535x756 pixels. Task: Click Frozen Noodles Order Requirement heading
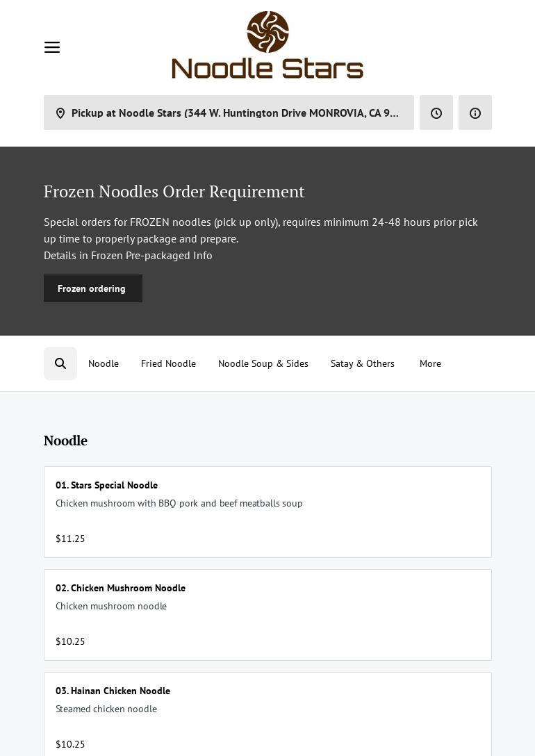174,191
